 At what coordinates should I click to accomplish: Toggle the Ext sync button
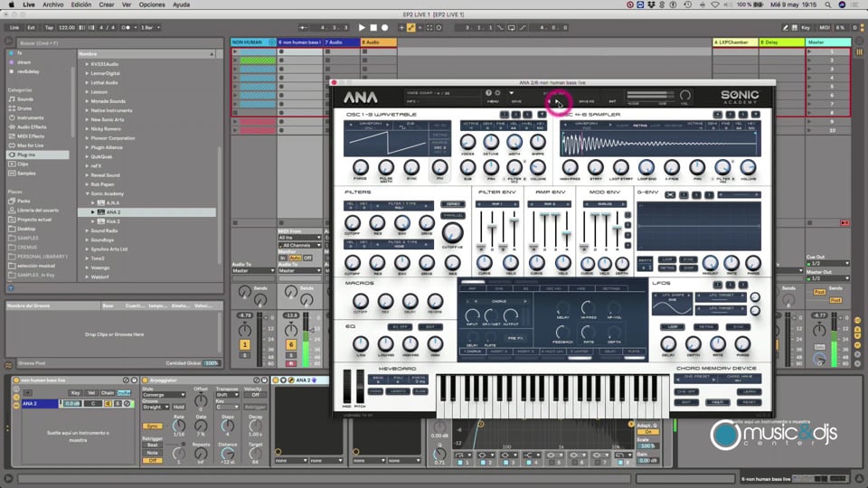coord(31,27)
